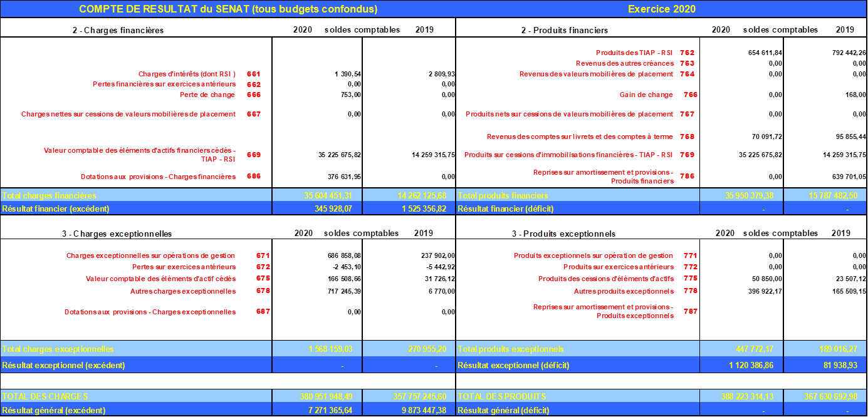
Task: Click the 15 787 482,50 total cell
Action: (x=825, y=196)
